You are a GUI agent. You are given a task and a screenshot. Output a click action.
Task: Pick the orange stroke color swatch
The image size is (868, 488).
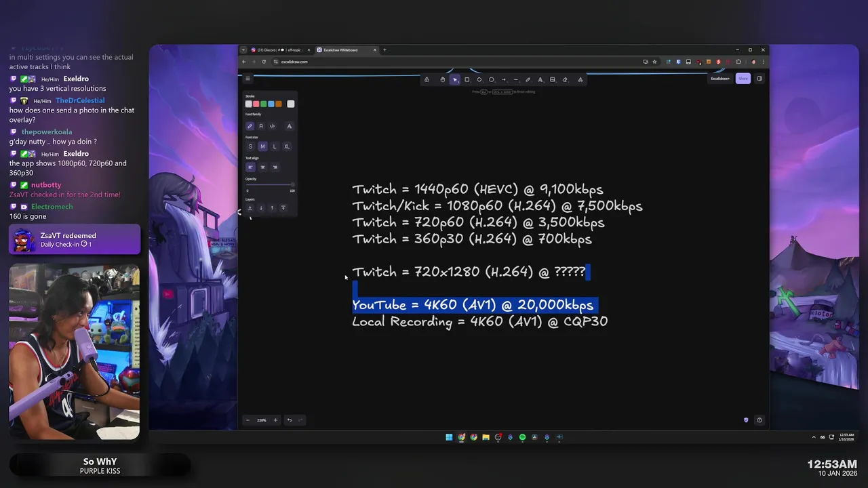click(x=278, y=104)
